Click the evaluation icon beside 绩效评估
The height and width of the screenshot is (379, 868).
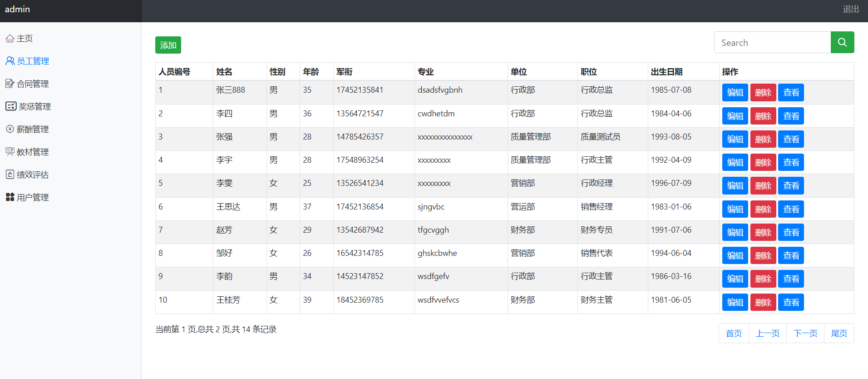pos(10,175)
